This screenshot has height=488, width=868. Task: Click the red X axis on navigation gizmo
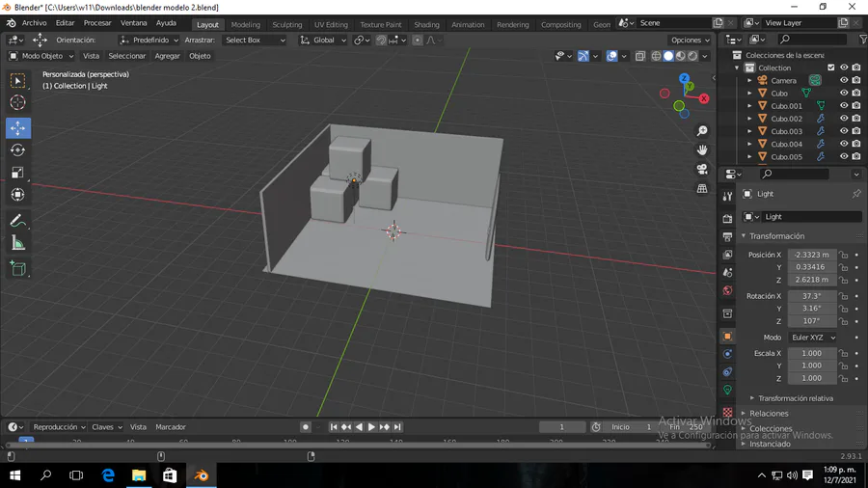704,98
